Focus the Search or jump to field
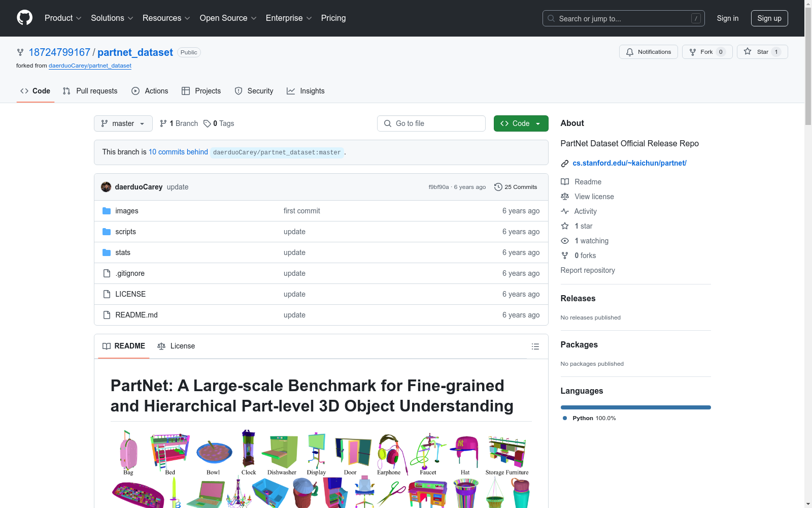The height and width of the screenshot is (508, 812). tap(623, 18)
